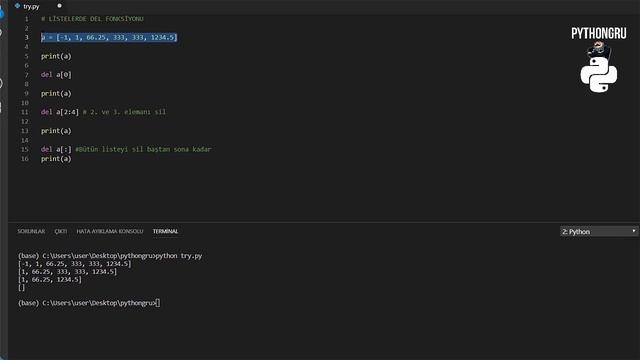Open the SORUNLAR panel tab
This screenshot has height=360, width=640.
pos(31,231)
